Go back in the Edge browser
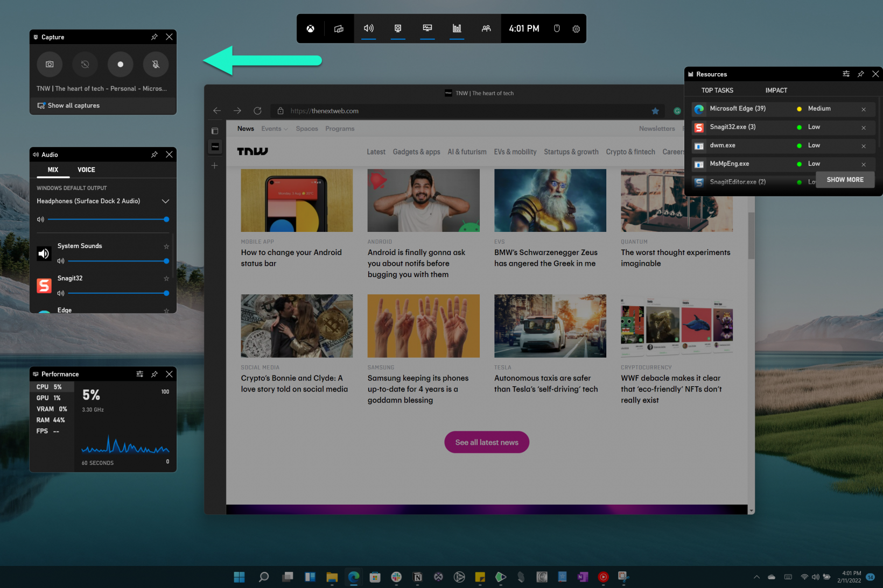The height and width of the screenshot is (588, 883). pyautogui.click(x=217, y=111)
